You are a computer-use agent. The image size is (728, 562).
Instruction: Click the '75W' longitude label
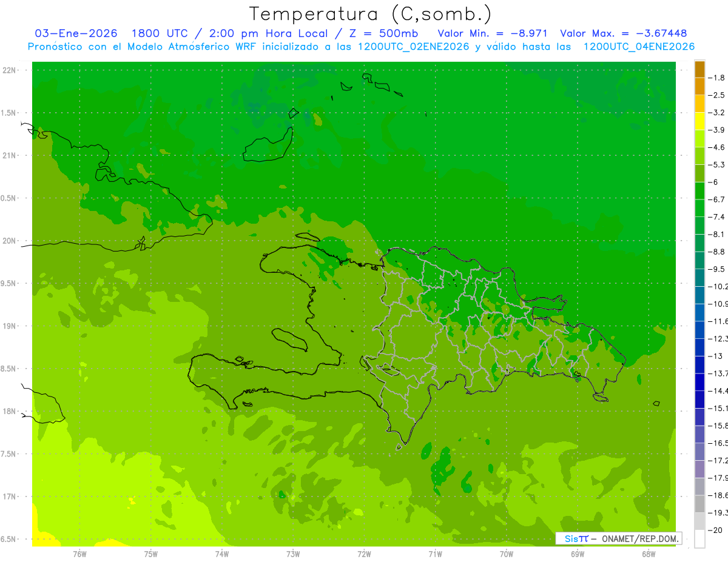(150, 554)
